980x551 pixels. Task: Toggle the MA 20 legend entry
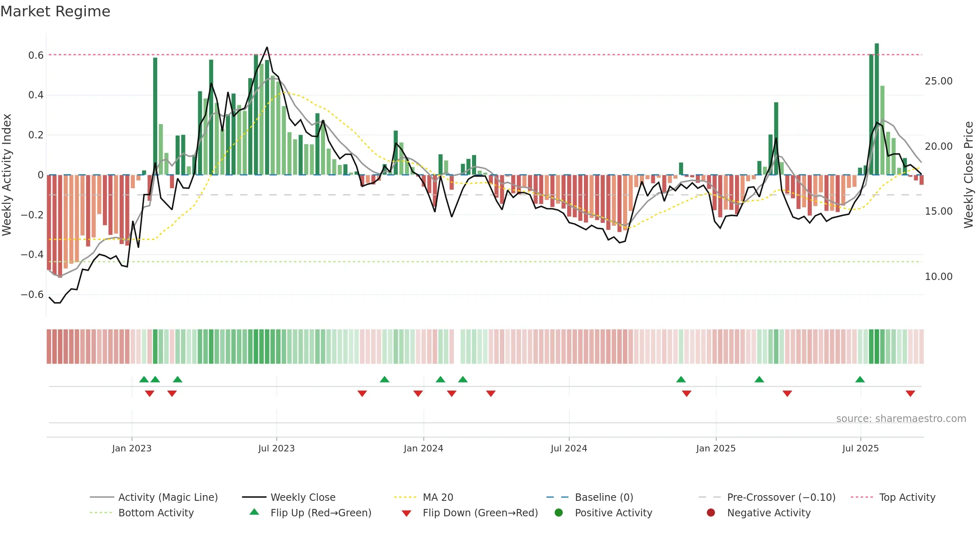point(423,497)
